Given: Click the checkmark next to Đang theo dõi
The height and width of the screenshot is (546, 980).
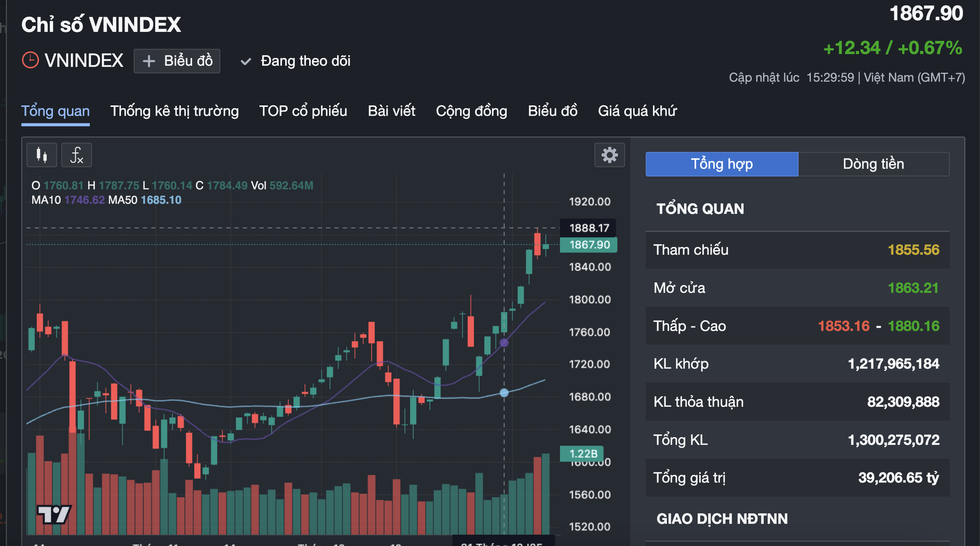Looking at the screenshot, I should pos(246,61).
